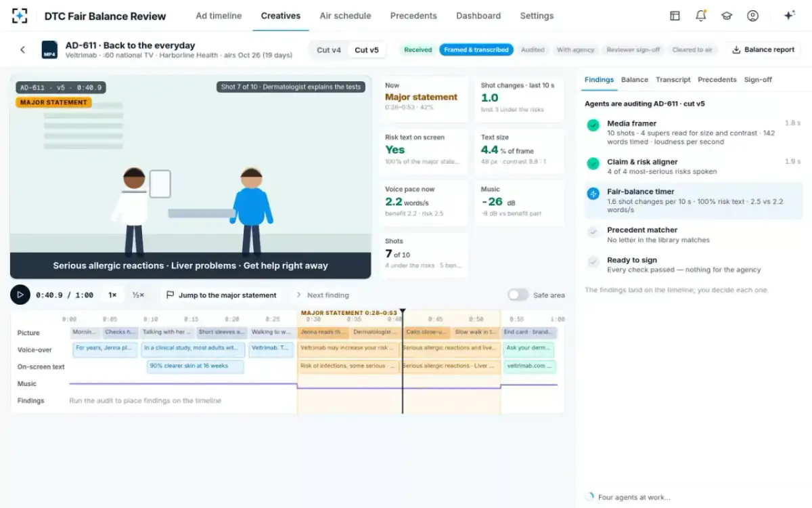Image resolution: width=812 pixels, height=508 pixels.
Task: Click the Claim & risk aligner check icon
Action: (593, 163)
